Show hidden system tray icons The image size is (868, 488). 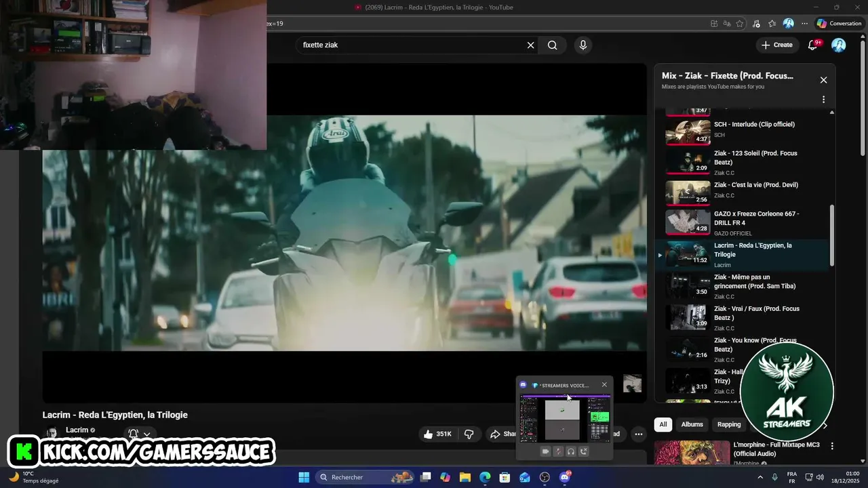coord(759,477)
